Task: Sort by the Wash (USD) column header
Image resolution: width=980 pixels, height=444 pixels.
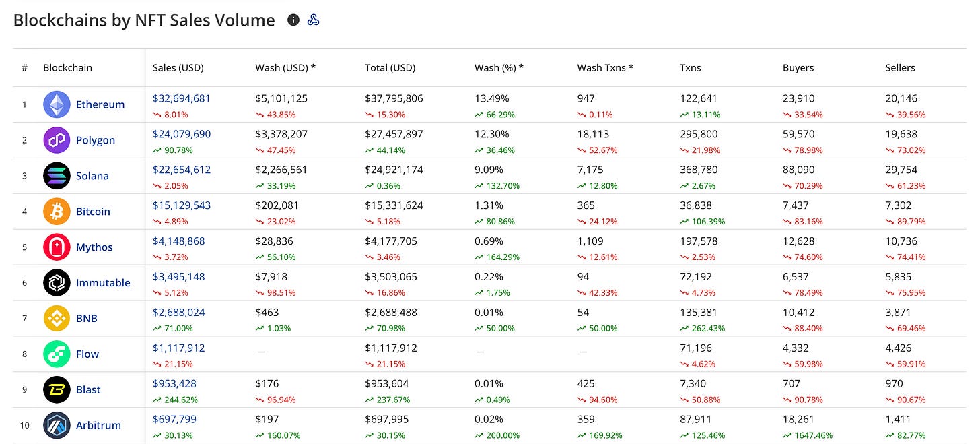Action: pos(286,68)
